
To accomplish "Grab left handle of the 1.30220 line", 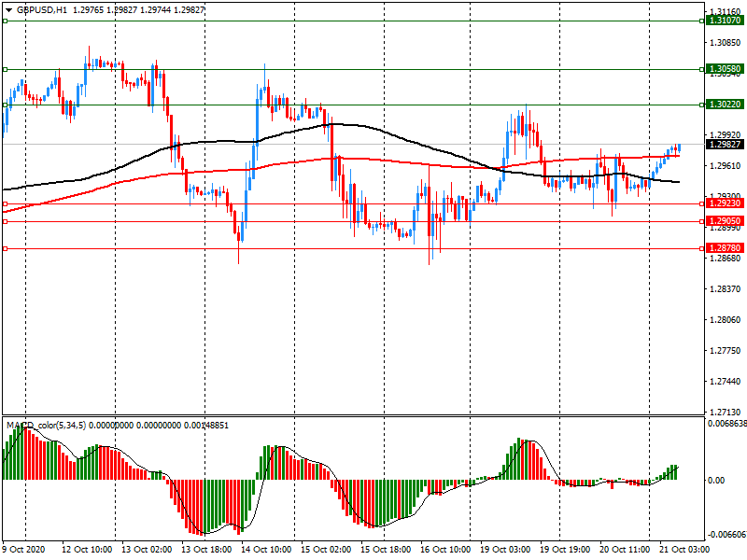I will coord(5,105).
